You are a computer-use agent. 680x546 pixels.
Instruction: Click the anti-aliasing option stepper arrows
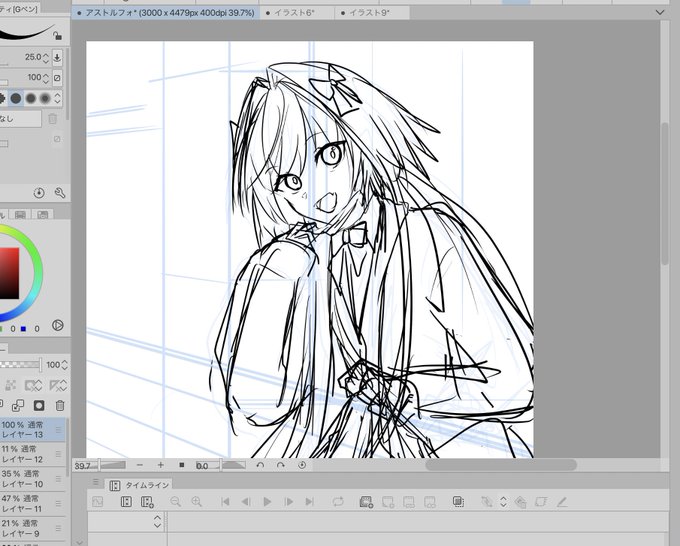57,98
